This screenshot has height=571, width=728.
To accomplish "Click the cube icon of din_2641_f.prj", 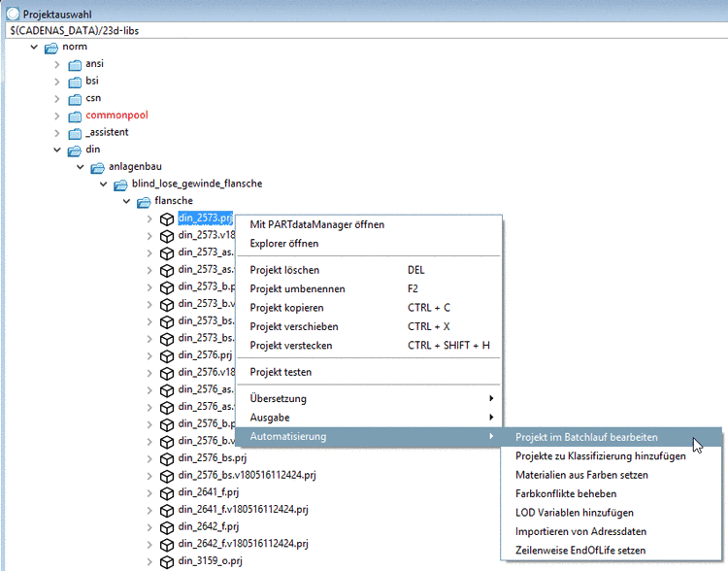I will click(167, 493).
